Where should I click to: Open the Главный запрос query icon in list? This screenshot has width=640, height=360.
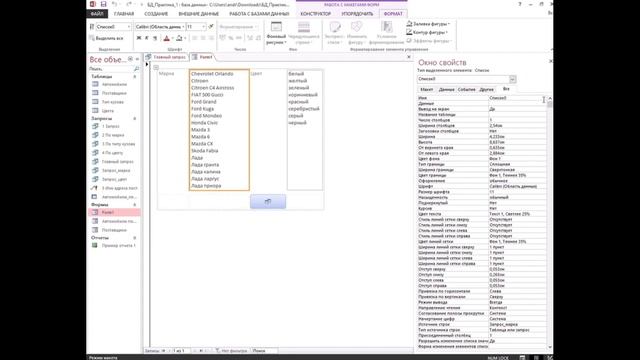[x=95, y=162]
